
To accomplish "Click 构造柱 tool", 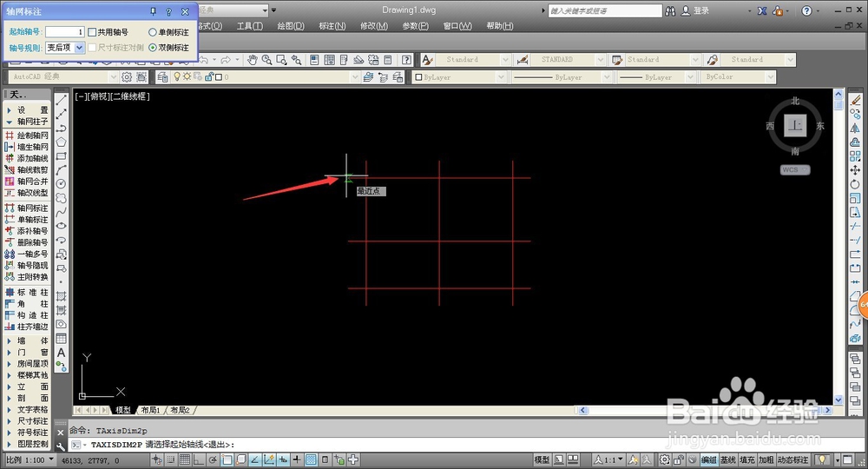I will [x=27, y=315].
